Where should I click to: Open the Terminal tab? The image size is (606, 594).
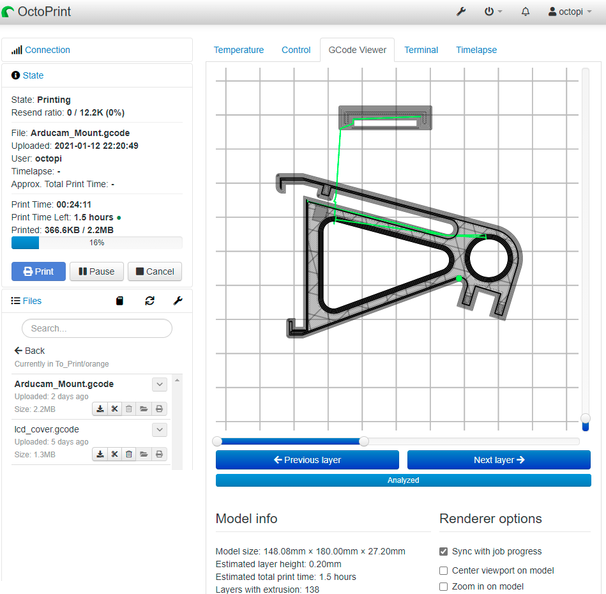click(x=421, y=50)
